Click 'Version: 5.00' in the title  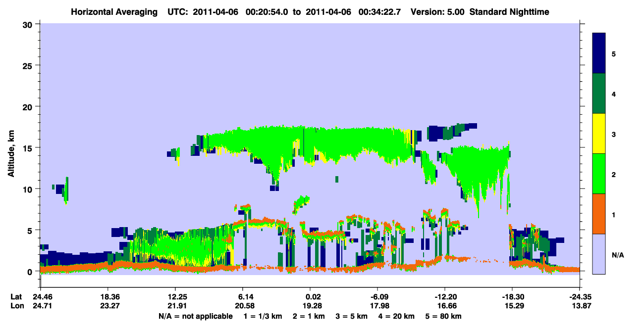[437, 11]
